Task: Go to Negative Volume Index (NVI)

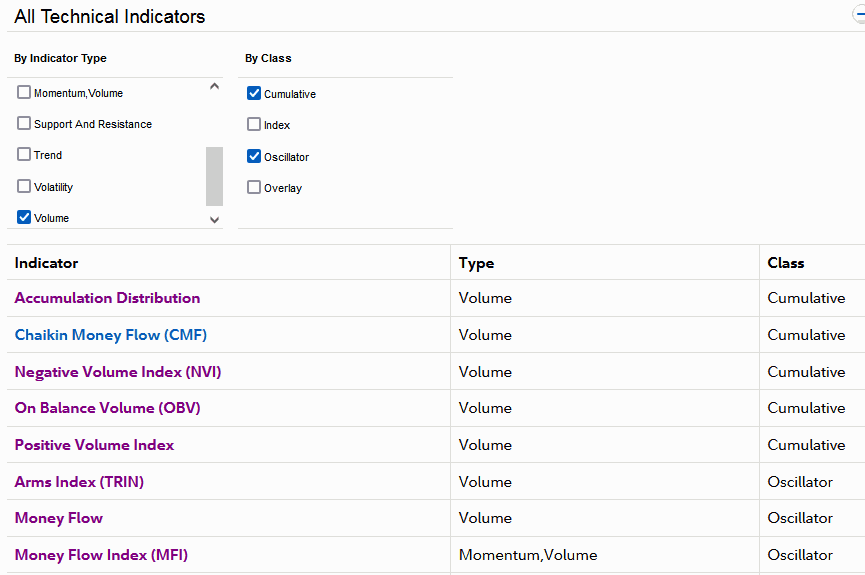Action: click(118, 372)
